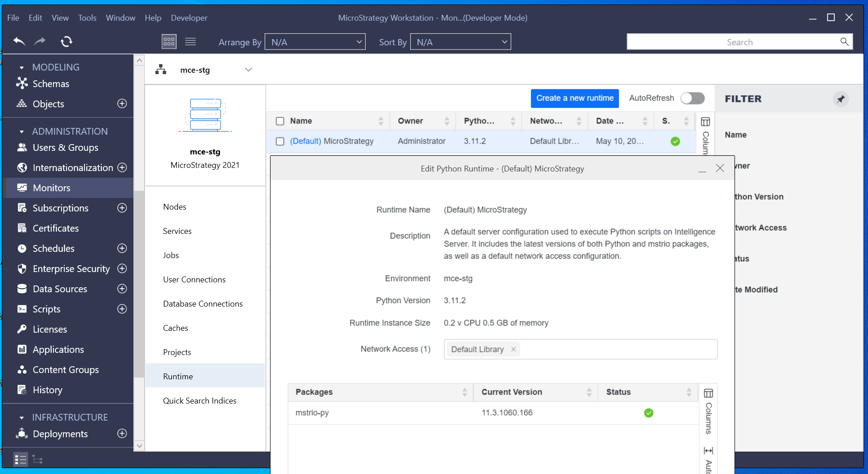Open the Tools menu
868x474 pixels.
87,18
